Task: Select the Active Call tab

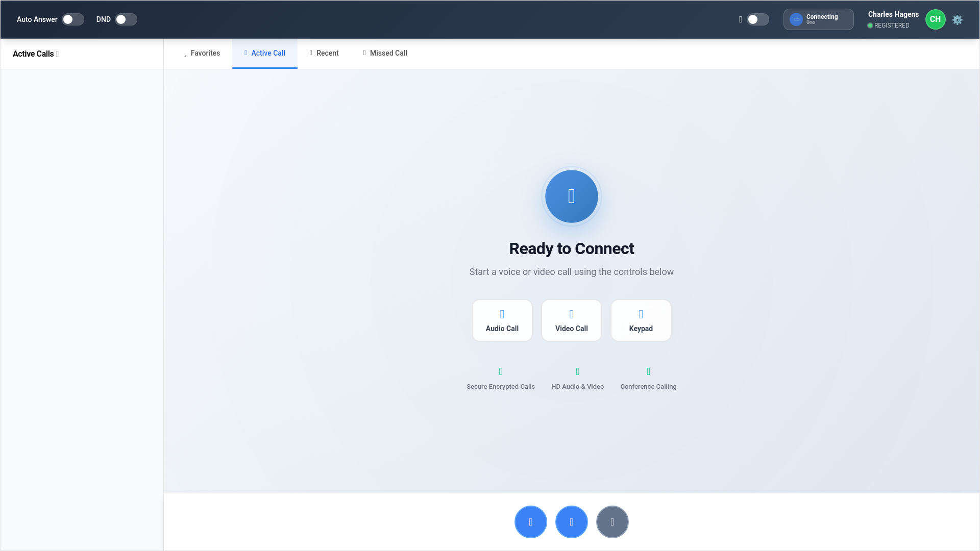Action: tap(265, 53)
